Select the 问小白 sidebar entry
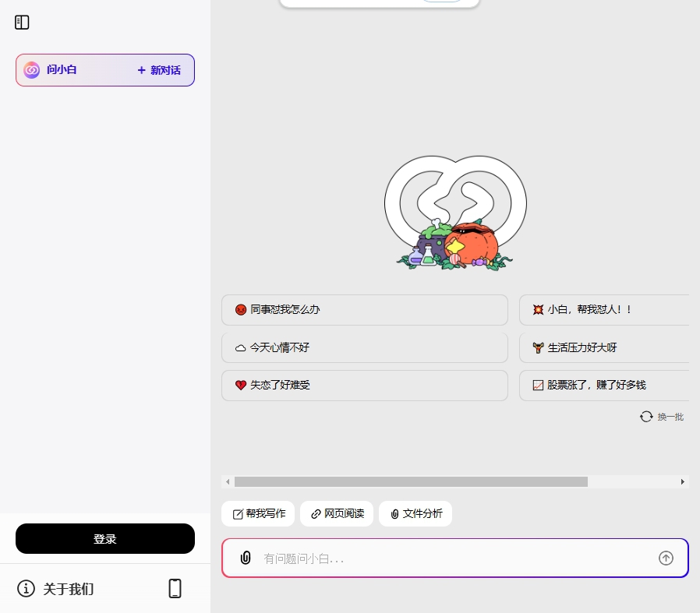 (x=62, y=70)
